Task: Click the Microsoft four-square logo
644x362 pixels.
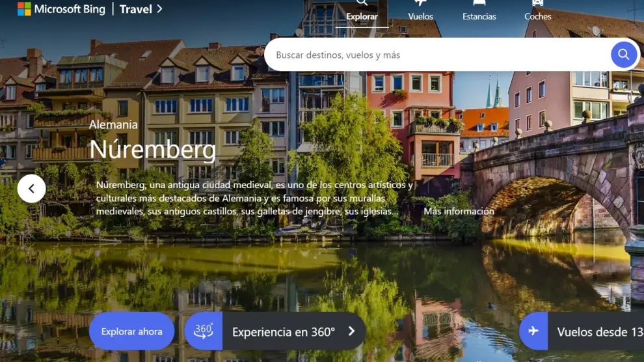Action: click(24, 9)
